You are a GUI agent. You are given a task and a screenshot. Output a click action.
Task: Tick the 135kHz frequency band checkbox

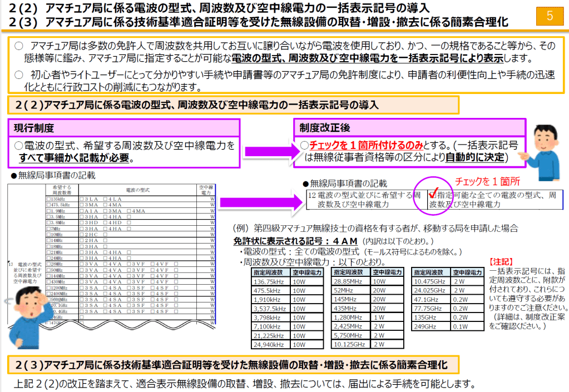pos(48,199)
